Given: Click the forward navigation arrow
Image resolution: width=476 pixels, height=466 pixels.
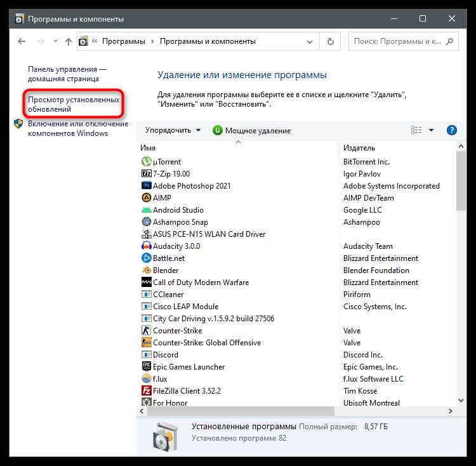Looking at the screenshot, I should [40, 41].
